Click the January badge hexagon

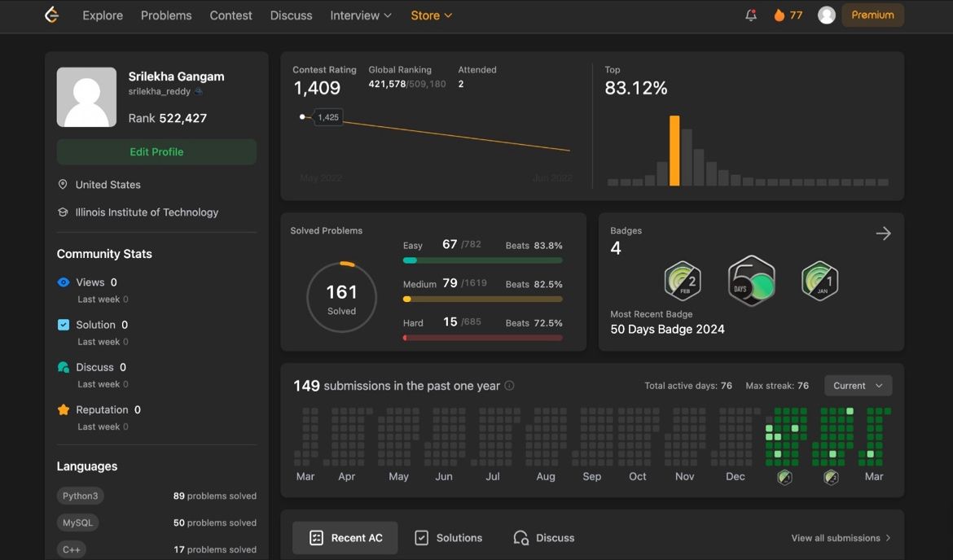(819, 282)
